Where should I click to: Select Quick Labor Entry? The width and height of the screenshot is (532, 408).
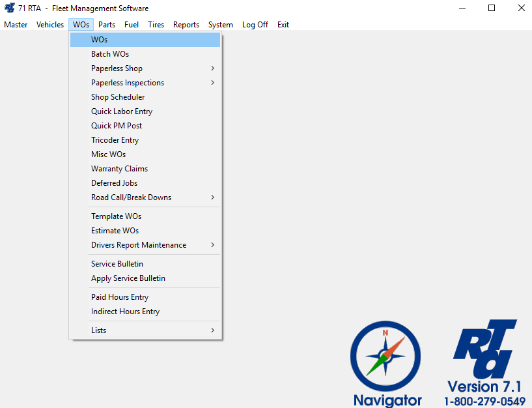[122, 111]
